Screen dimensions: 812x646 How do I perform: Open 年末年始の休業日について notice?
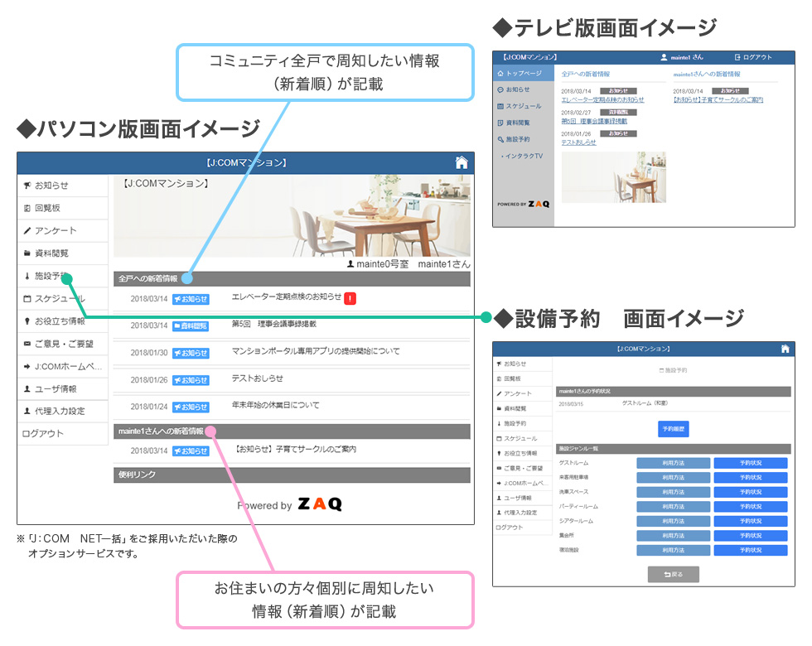click(x=275, y=405)
